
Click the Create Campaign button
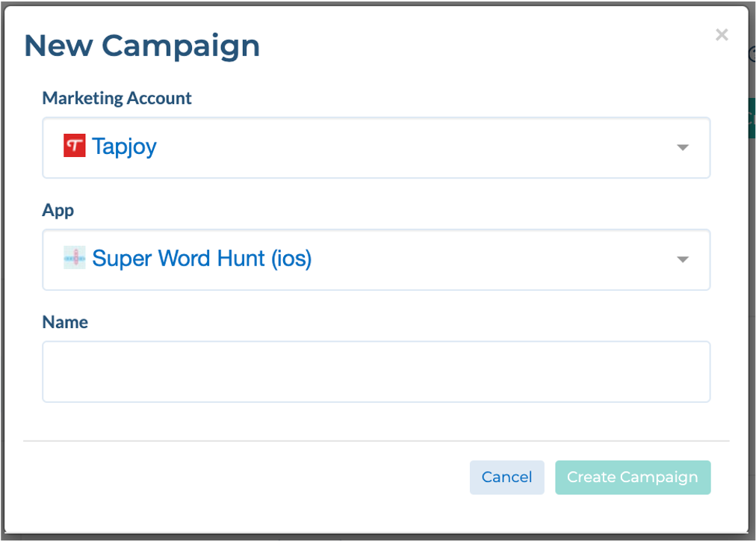pos(632,477)
